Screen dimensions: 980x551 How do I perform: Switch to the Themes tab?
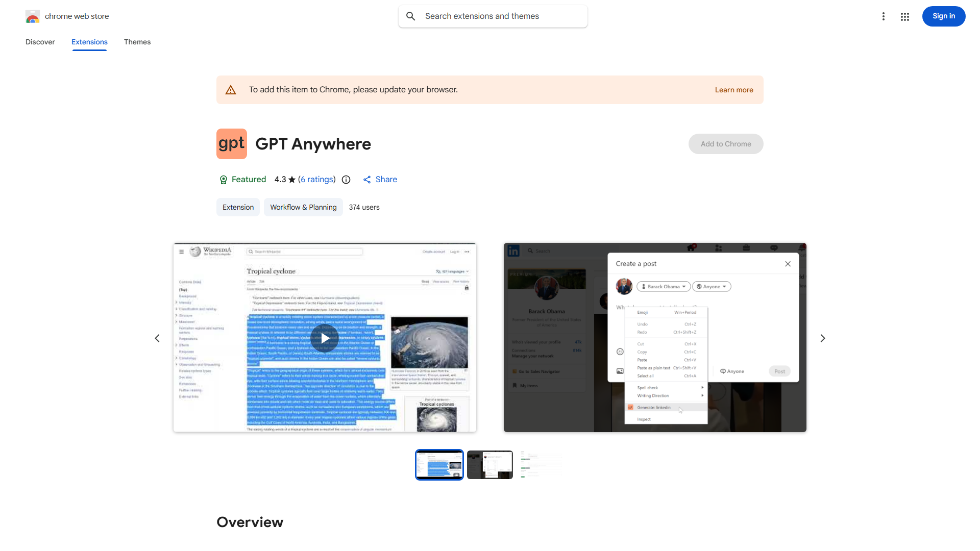coord(137,42)
